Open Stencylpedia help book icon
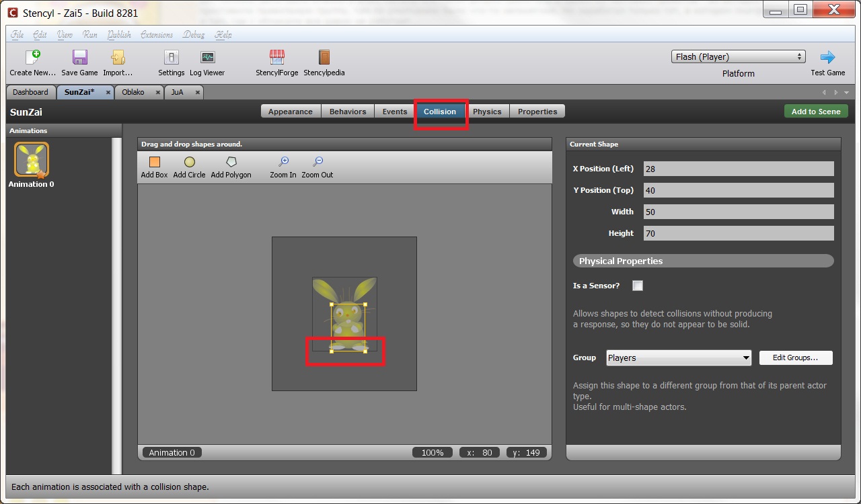 pos(324,58)
